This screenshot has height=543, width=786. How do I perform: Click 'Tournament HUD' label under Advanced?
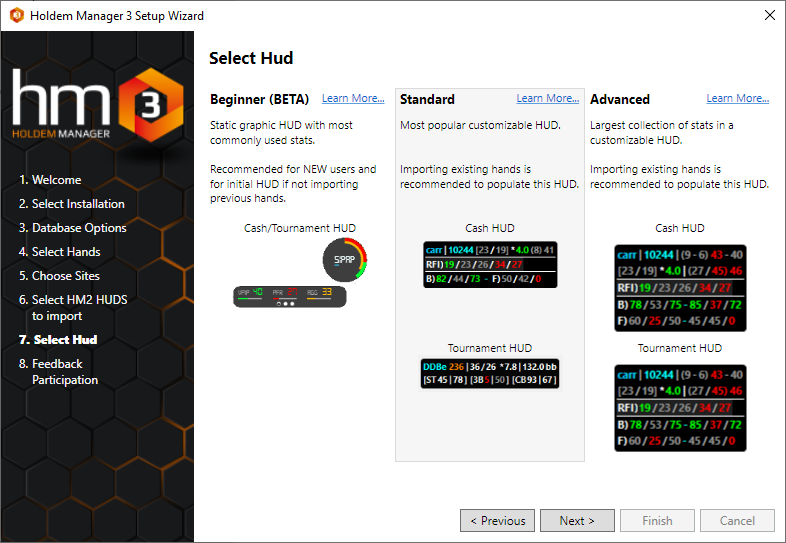680,348
